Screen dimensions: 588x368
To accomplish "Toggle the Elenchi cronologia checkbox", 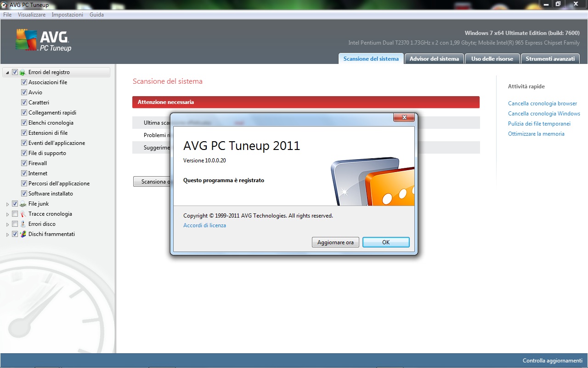I will point(24,123).
